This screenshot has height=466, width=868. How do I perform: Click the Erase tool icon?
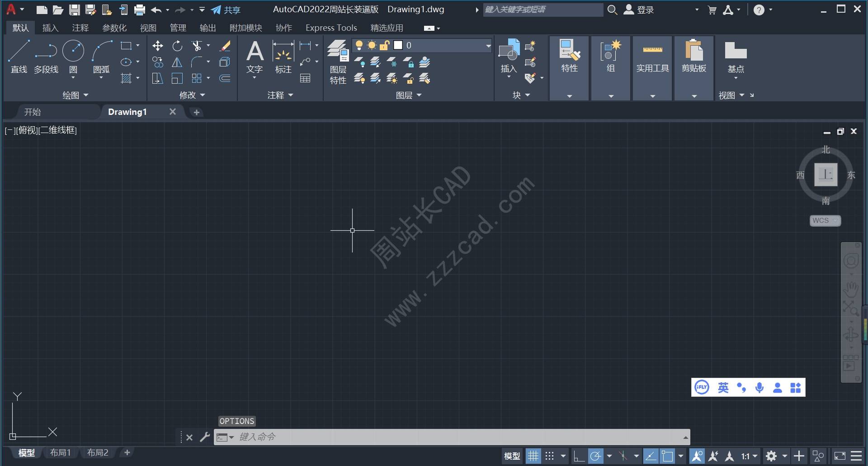click(225, 46)
